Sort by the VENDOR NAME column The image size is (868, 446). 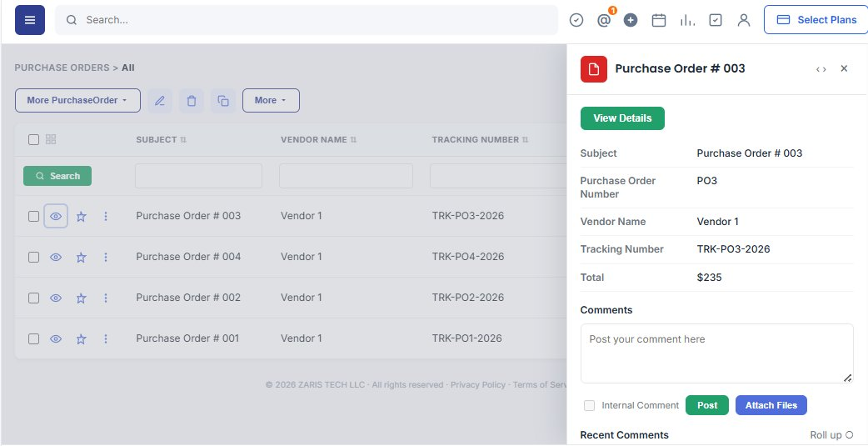[x=318, y=139]
